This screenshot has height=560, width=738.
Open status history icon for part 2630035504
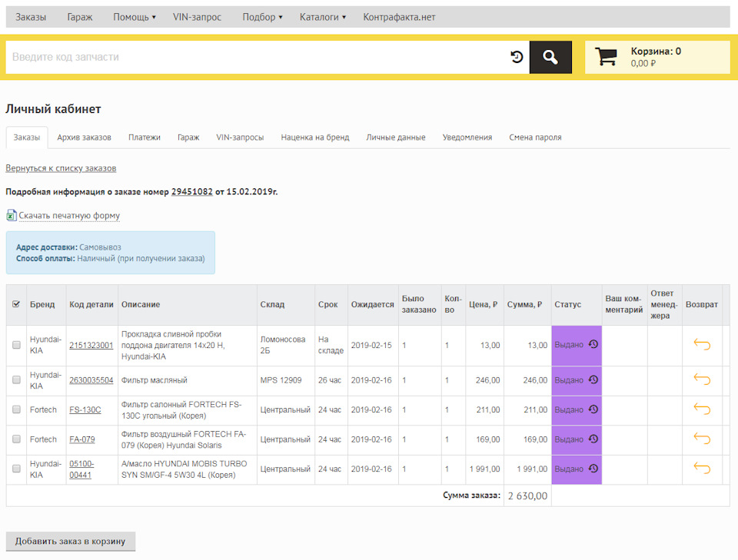(593, 379)
